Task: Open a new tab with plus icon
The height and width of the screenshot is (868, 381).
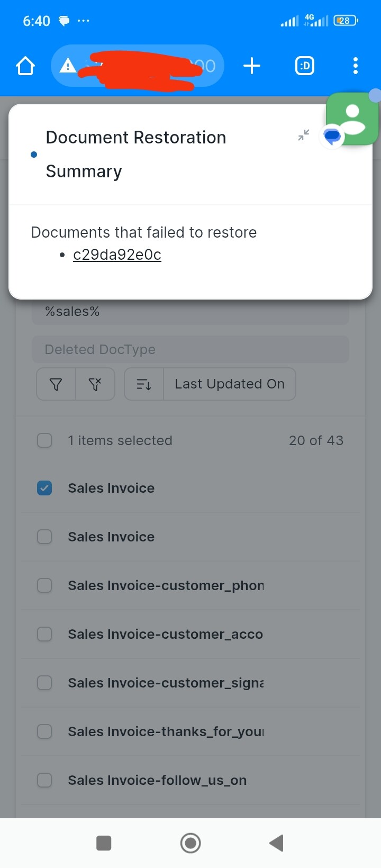Action: pyautogui.click(x=252, y=66)
